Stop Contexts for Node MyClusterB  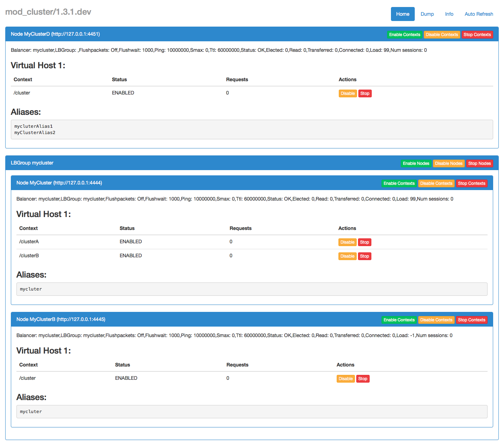point(471,320)
